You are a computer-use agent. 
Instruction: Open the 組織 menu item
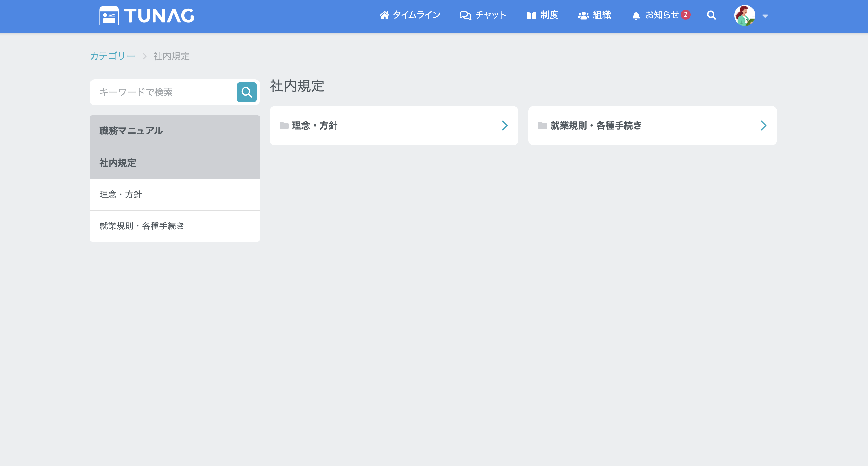coord(595,15)
